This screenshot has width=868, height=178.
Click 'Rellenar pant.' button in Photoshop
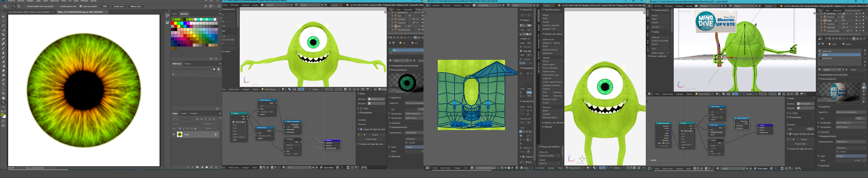(136, 6)
